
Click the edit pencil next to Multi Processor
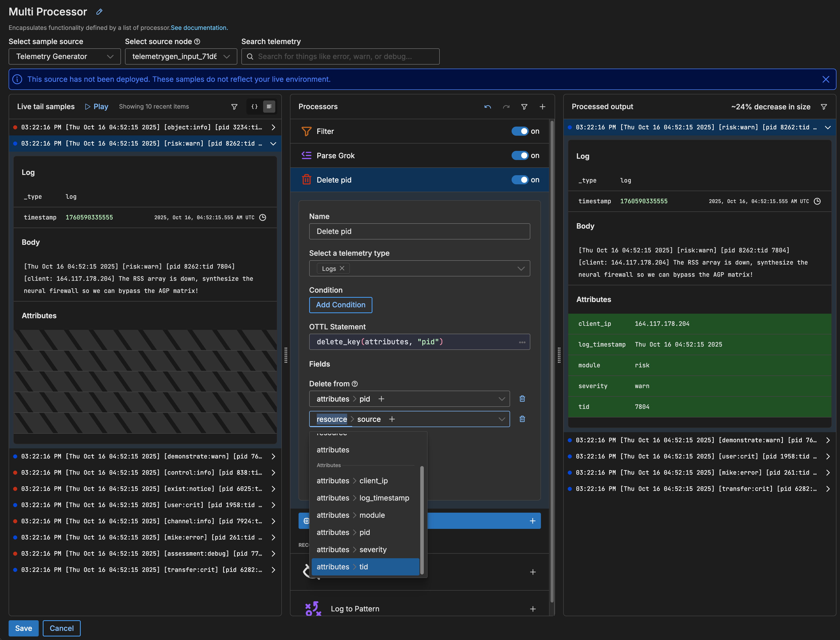tap(99, 12)
